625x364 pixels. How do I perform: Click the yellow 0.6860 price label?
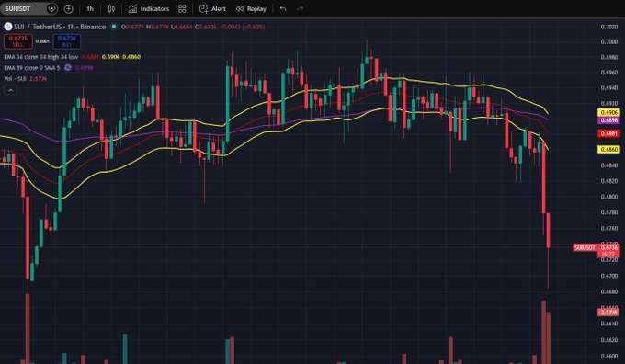pyautogui.click(x=608, y=150)
